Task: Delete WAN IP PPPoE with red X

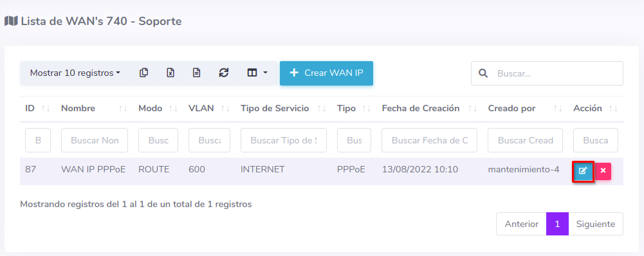Action: [603, 171]
